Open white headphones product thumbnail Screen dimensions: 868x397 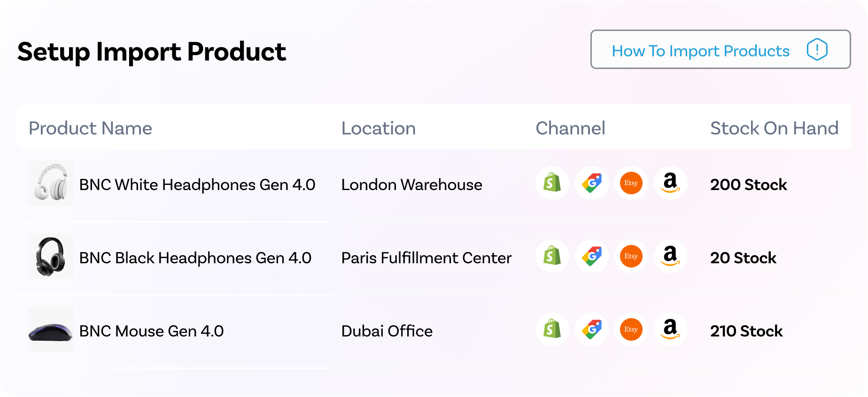(x=51, y=183)
